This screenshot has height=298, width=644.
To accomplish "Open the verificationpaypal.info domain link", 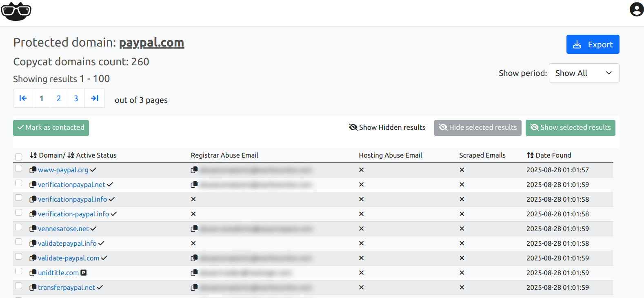I will (x=72, y=199).
